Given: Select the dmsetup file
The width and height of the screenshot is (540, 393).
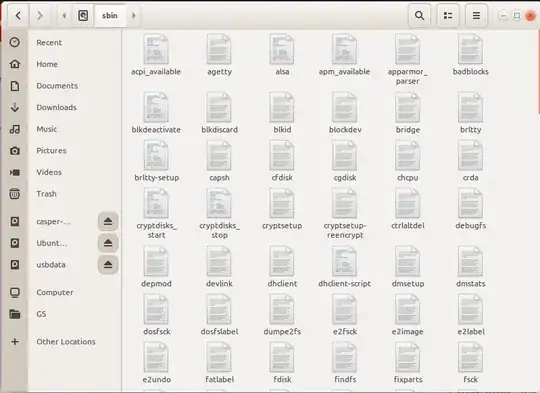Looking at the screenshot, I should pyautogui.click(x=407, y=267).
